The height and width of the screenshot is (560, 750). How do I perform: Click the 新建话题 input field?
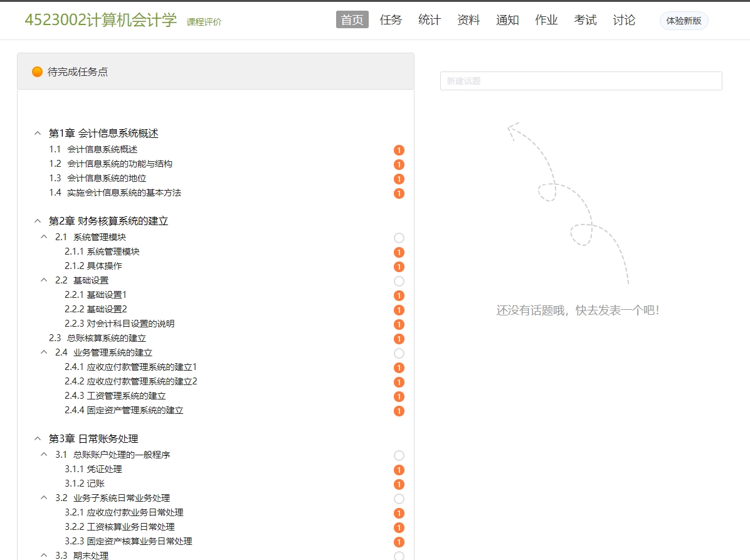[581, 81]
